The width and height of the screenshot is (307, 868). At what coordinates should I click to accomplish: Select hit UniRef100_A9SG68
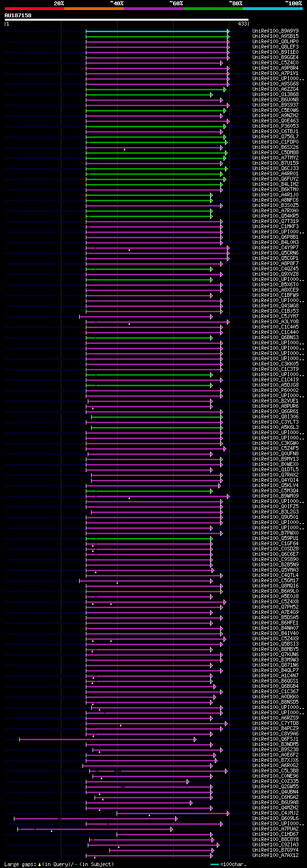coord(275,84)
